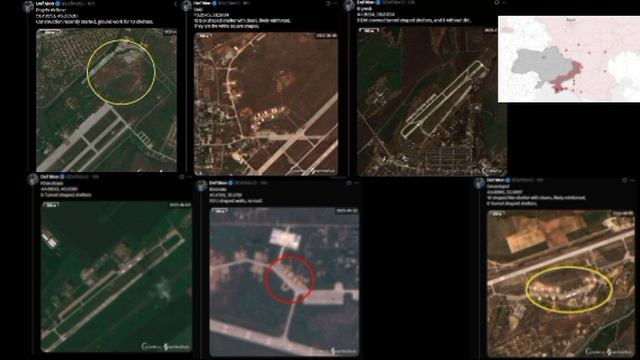Open author avatar of the U shaped walls tweet
This screenshot has width=640, height=360.
202,186
